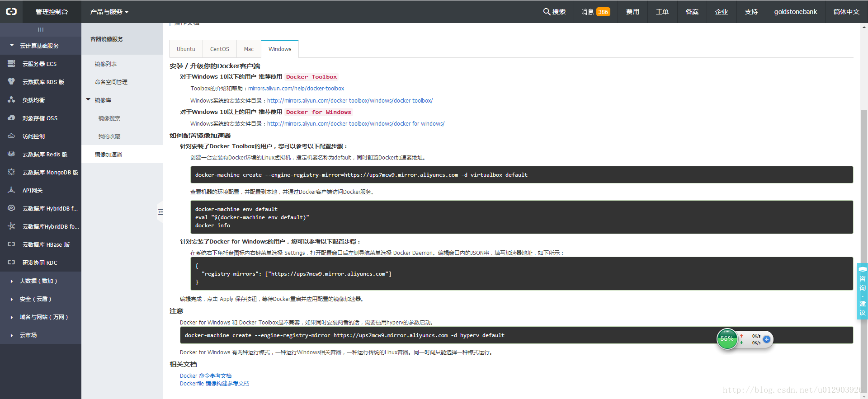868x399 pixels.
Task: Click the 云数据库 Redis 版 icon
Action: [11, 154]
